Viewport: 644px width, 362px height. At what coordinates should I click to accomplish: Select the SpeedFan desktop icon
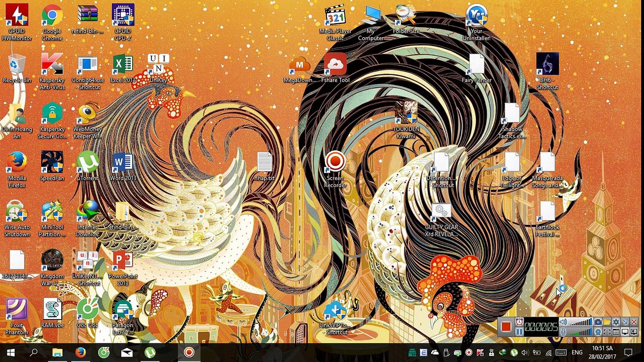[x=52, y=166]
